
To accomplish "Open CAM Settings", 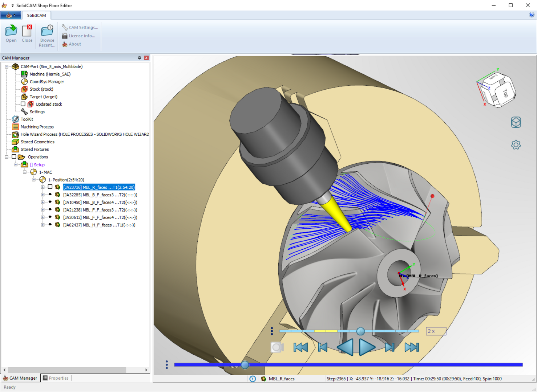I will point(80,28).
